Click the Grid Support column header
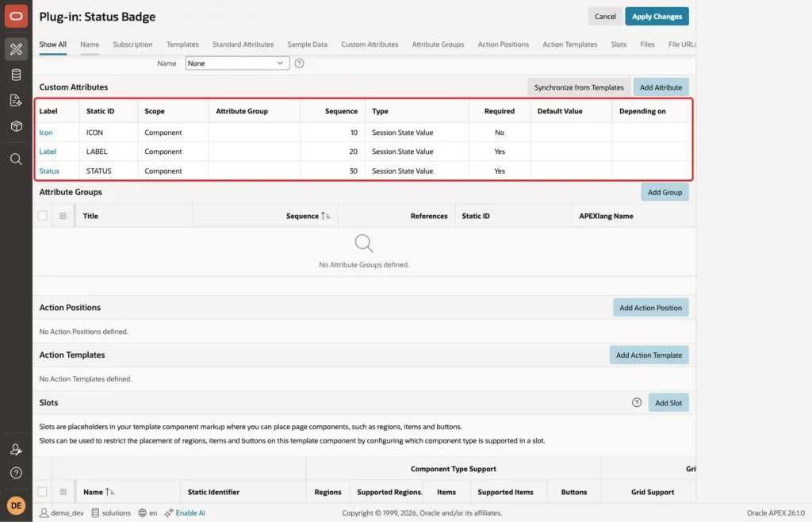812x522 pixels. (x=653, y=492)
